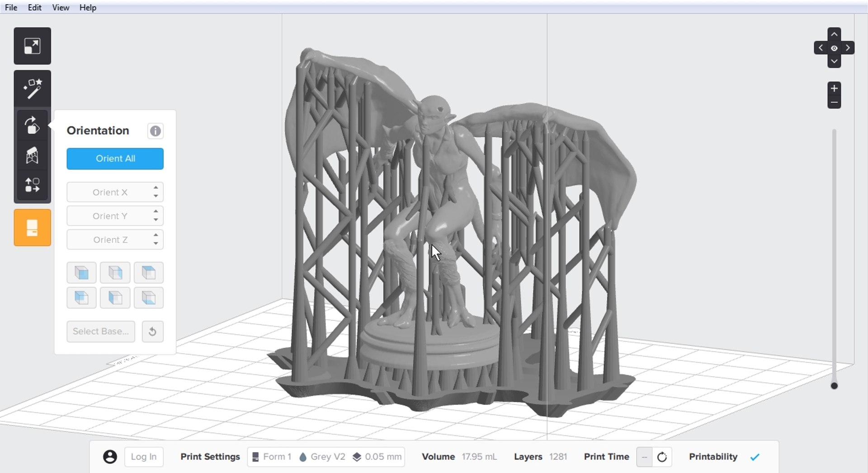Select the bottom-row middle cube orientation preset
The height and width of the screenshot is (473, 868).
coord(115,298)
